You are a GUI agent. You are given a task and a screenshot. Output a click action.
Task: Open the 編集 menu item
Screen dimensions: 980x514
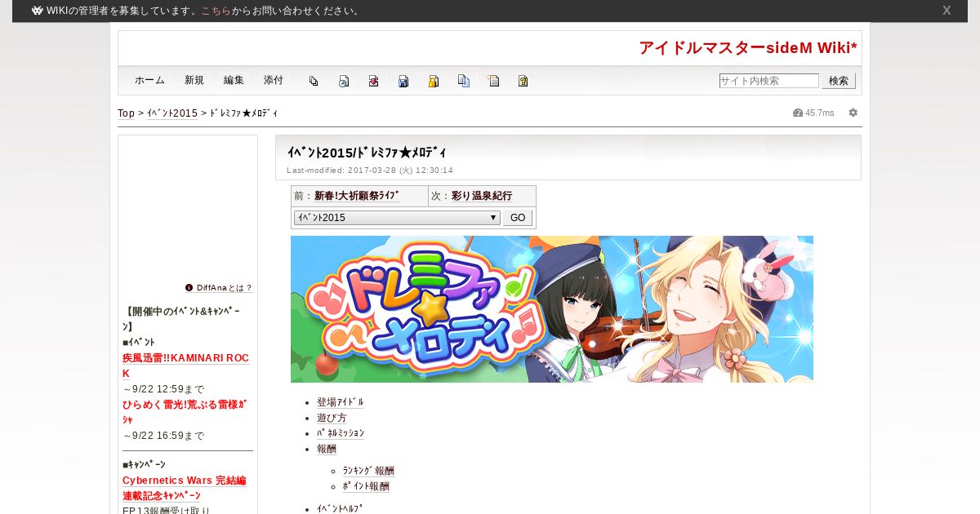(x=234, y=80)
